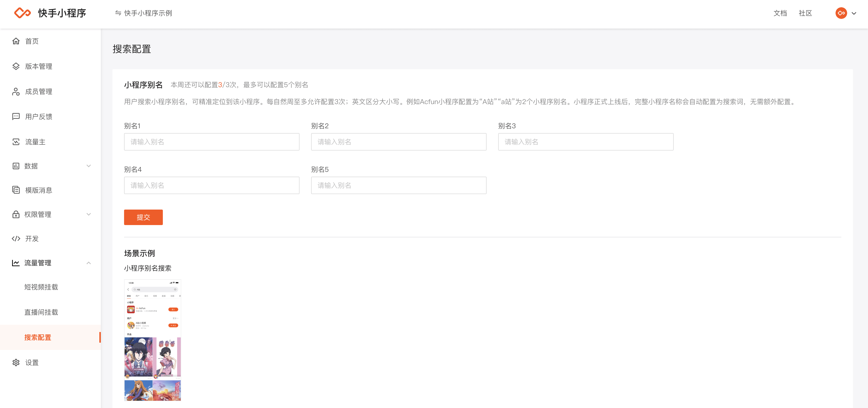Open the 文档 menu item
The image size is (868, 408).
tap(780, 13)
